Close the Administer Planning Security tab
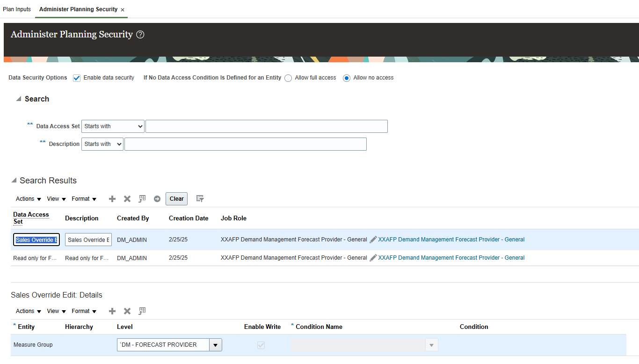The width and height of the screenshot is (639, 364). point(122,9)
